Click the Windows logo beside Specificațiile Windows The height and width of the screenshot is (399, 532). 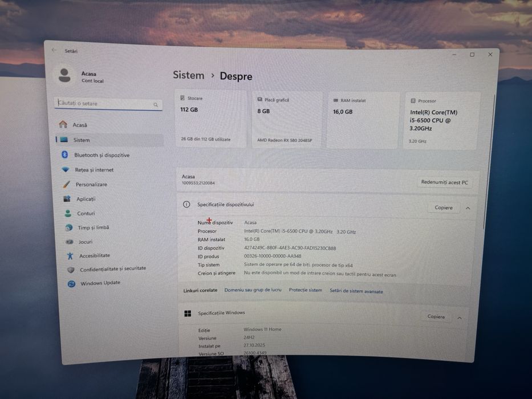pos(188,313)
